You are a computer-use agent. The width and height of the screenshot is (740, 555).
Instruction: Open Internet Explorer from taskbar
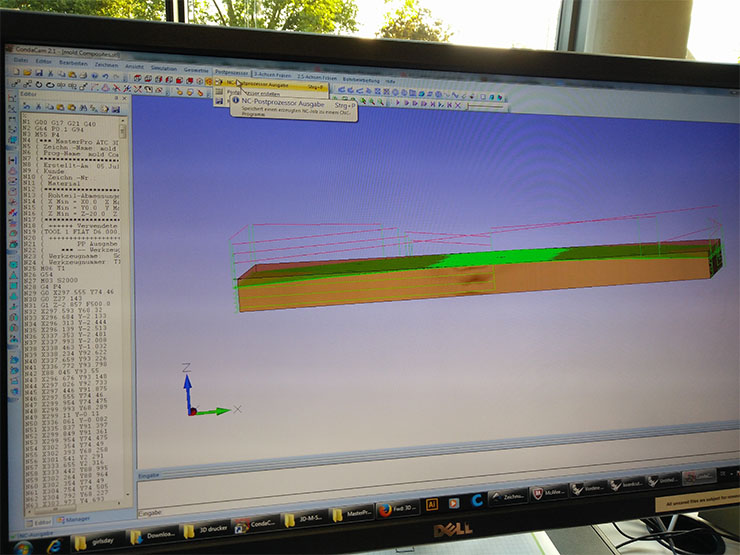click(x=55, y=546)
